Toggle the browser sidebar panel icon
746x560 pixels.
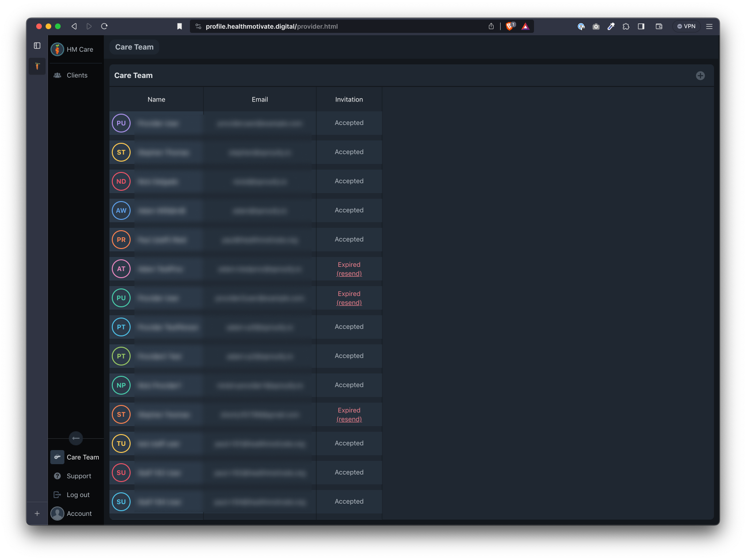tap(641, 26)
